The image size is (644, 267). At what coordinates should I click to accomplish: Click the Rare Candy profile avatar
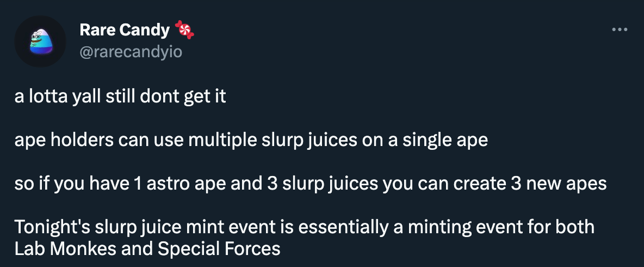[40, 41]
